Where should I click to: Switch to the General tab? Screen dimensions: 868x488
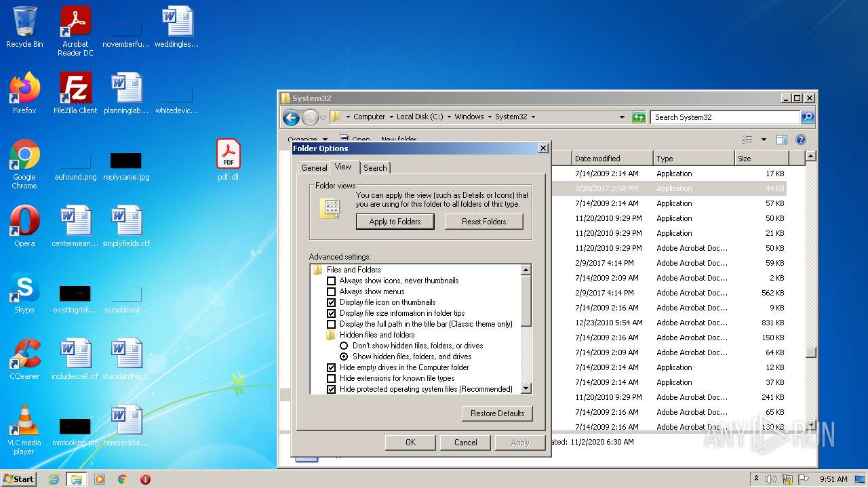pos(314,168)
